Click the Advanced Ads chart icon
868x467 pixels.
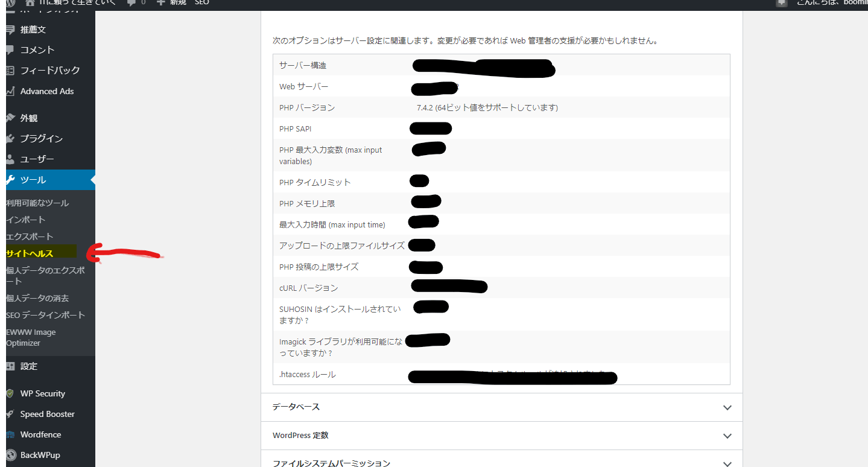click(x=10, y=91)
